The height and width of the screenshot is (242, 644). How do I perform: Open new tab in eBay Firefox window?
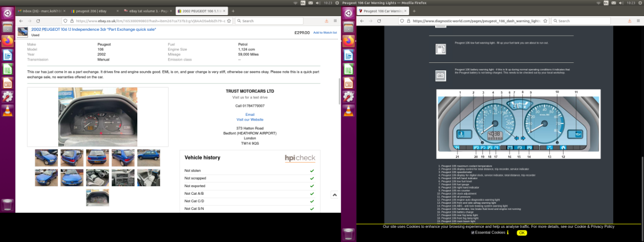233,11
